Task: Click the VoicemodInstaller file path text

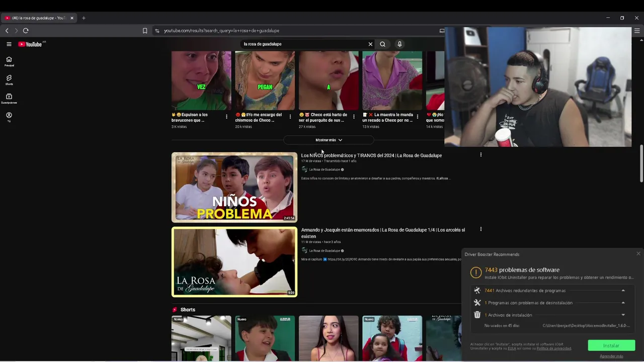Action: (586, 326)
